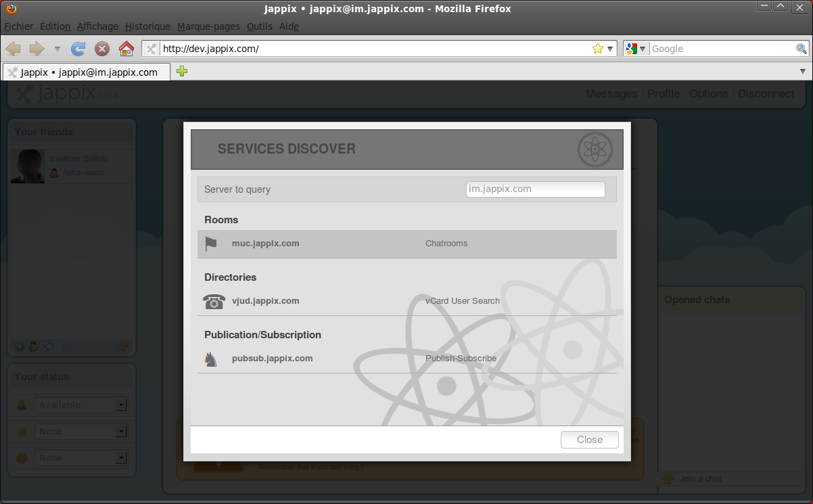Reload the page with the Firefox refresh icon
Screen dimensions: 813x504
point(78,49)
